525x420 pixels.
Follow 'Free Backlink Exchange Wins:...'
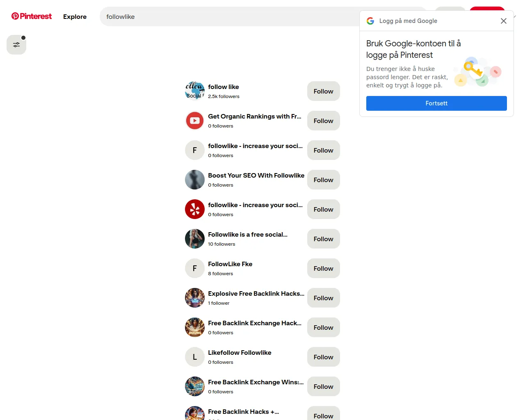pyautogui.click(x=324, y=386)
